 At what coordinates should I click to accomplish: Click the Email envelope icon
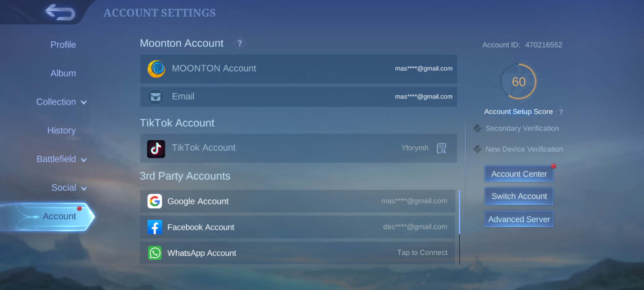pyautogui.click(x=156, y=97)
